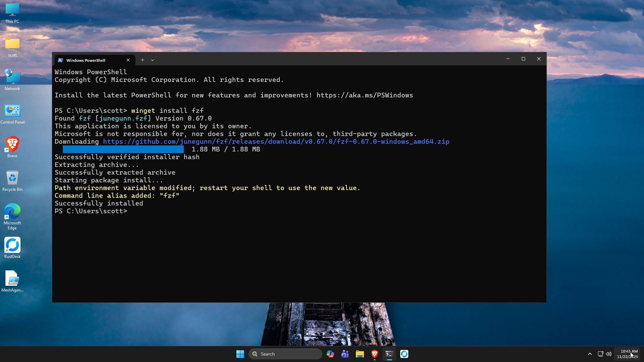Open Copilot from the taskbar
Viewport: 644px width, 362px height.
coord(330,354)
